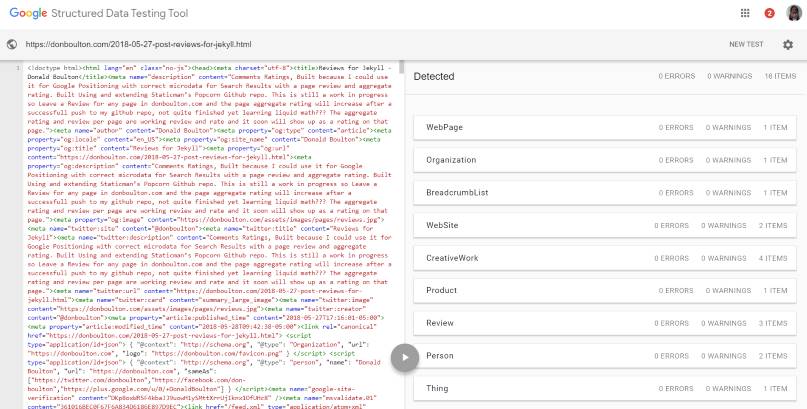
Task: Click '2 ITEMS' in the Person row
Action: pyautogui.click(x=773, y=356)
